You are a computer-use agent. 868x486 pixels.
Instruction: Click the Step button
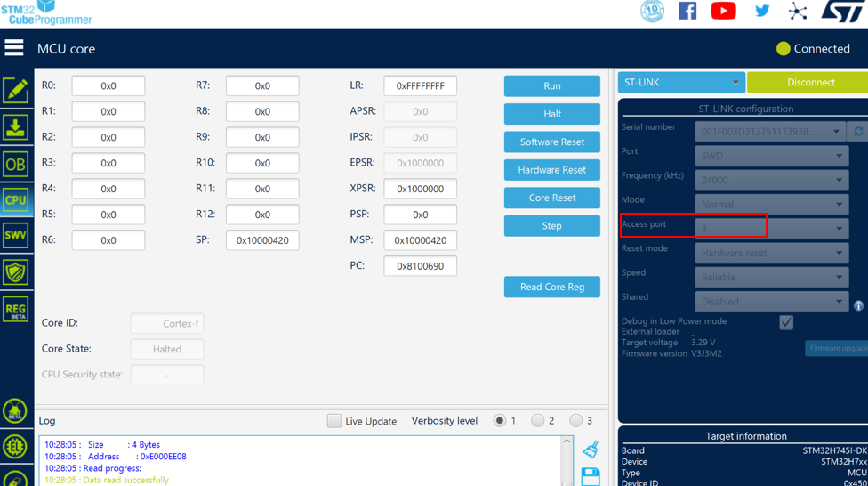pos(552,225)
